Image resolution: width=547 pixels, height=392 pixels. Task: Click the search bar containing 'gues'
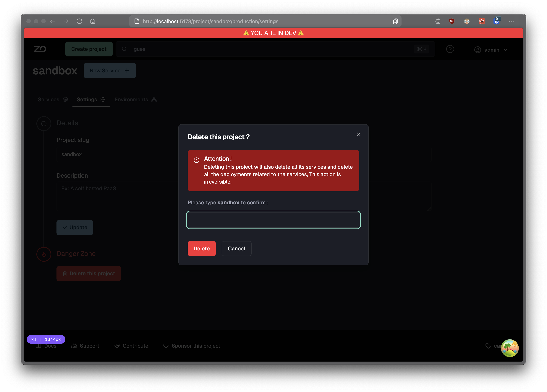[x=275, y=49]
